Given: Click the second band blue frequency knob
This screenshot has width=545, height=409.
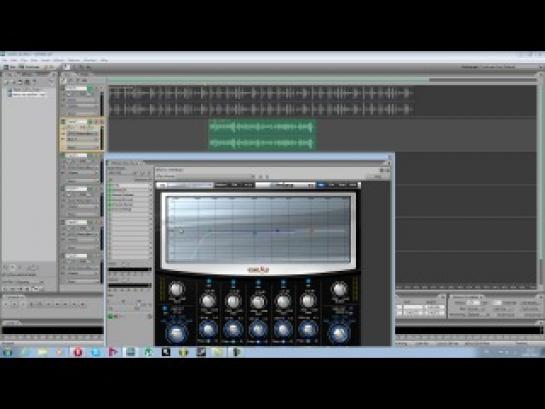Looking at the screenshot, I should 233,329.
